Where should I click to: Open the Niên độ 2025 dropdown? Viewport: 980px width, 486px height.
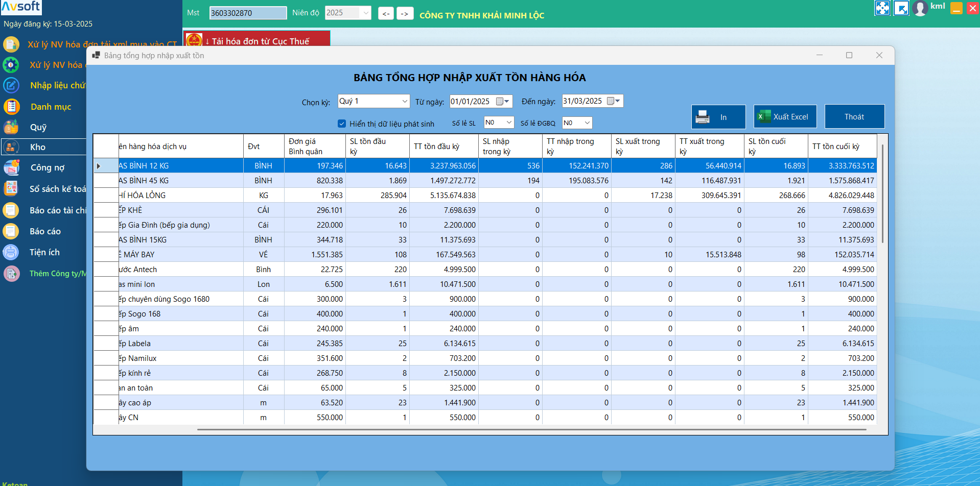pyautogui.click(x=365, y=13)
